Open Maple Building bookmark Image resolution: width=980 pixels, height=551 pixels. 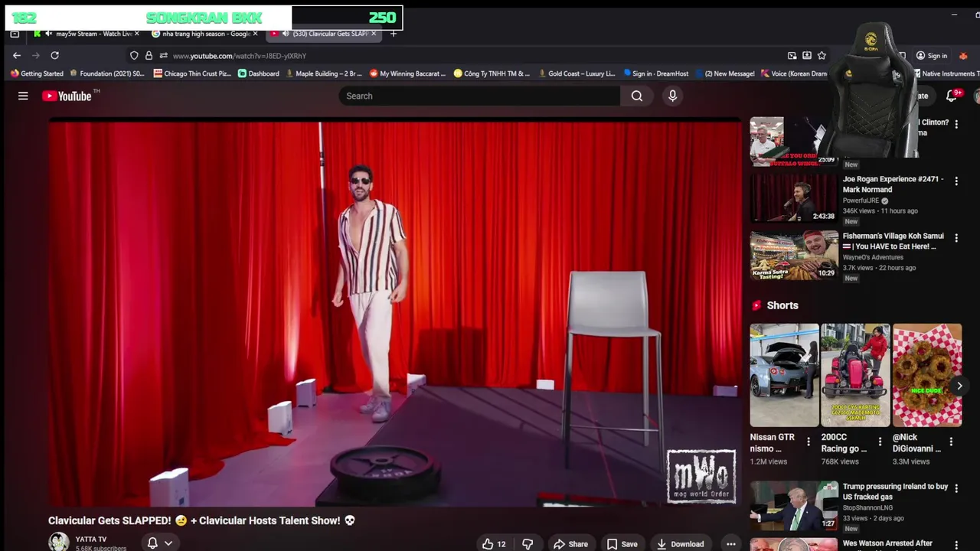pyautogui.click(x=324, y=73)
